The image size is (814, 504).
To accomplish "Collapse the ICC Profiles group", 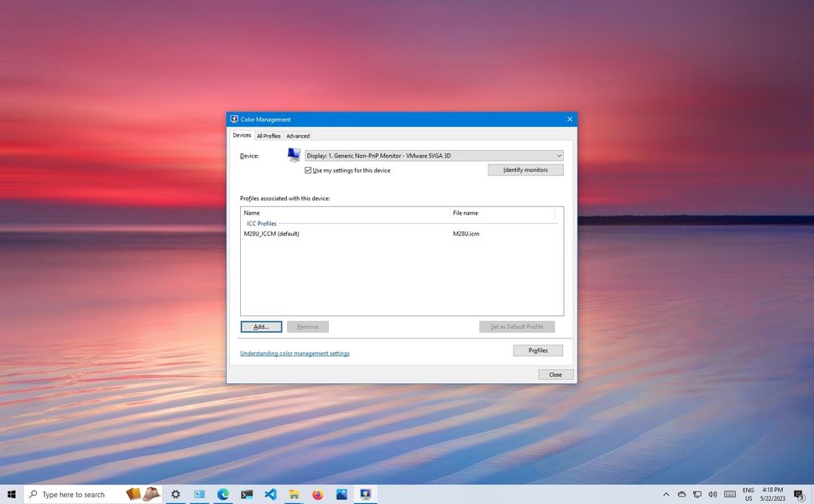I will pyautogui.click(x=261, y=223).
